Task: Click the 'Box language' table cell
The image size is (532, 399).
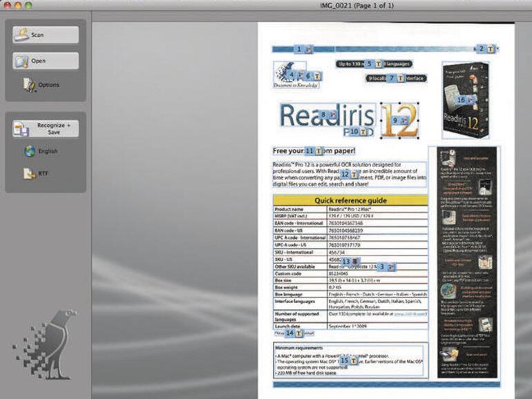Action: [x=300, y=295]
